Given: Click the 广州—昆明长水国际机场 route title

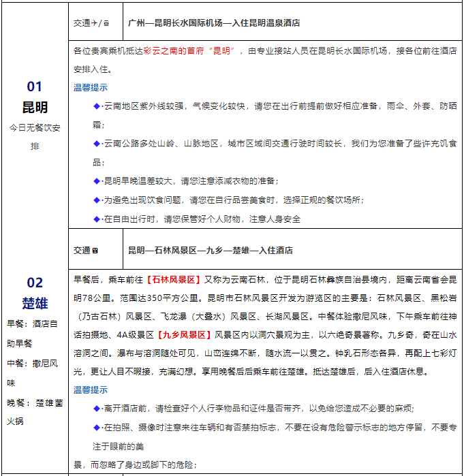Looking at the screenshot, I should click(214, 23).
